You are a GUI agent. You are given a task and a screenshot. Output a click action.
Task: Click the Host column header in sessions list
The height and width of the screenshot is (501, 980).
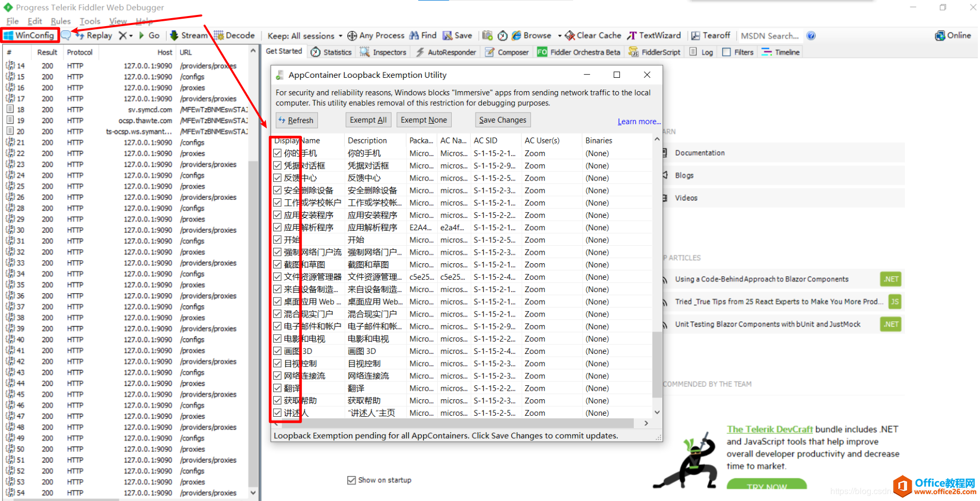click(x=137, y=52)
